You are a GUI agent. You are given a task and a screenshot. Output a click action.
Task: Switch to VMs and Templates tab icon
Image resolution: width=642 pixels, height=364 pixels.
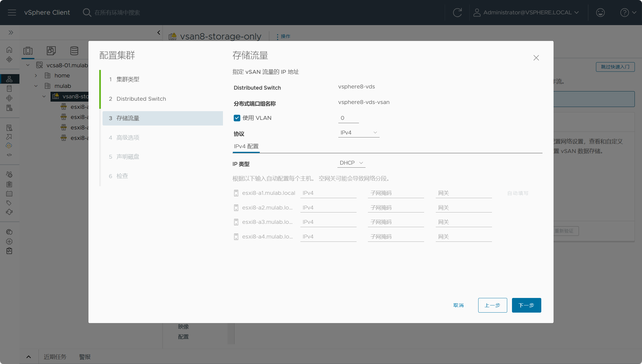[x=51, y=51]
